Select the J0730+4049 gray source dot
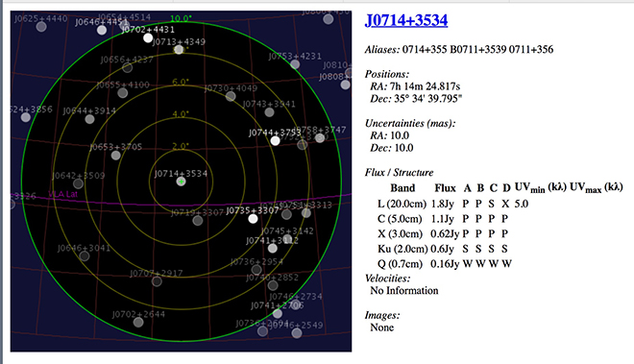This screenshot has height=364, width=634. click(x=231, y=96)
